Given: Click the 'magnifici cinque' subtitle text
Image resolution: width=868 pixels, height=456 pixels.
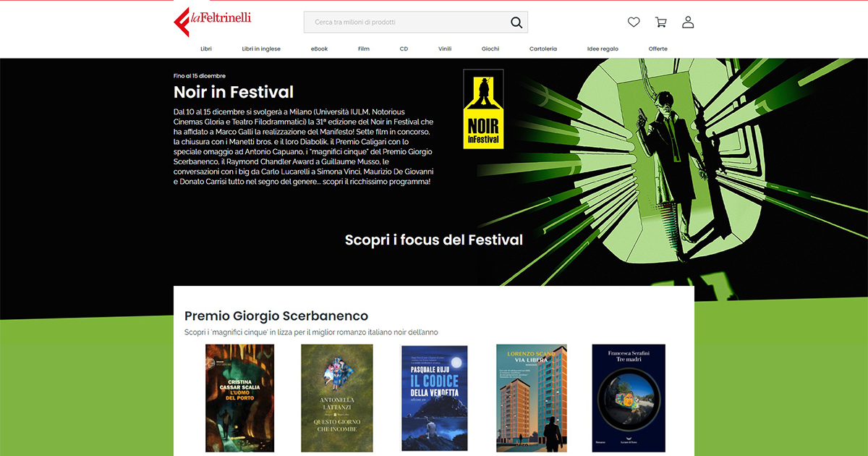Looking at the screenshot, I should coord(311,332).
